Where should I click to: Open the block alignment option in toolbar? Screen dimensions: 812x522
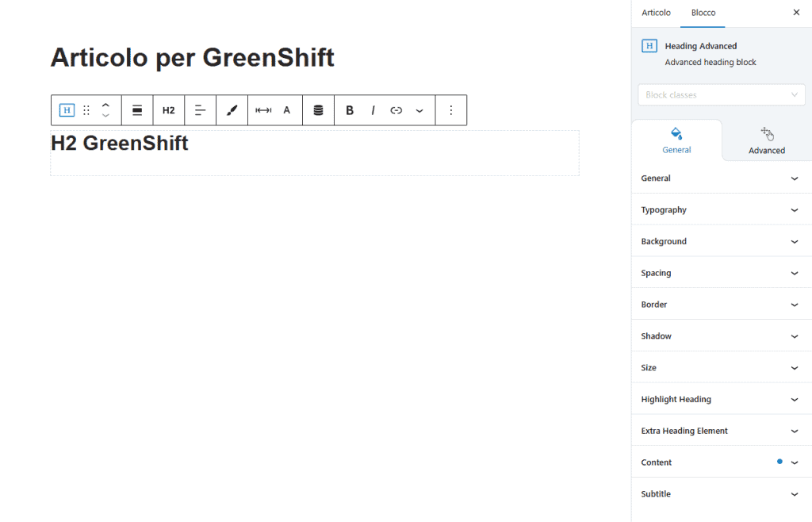point(137,110)
